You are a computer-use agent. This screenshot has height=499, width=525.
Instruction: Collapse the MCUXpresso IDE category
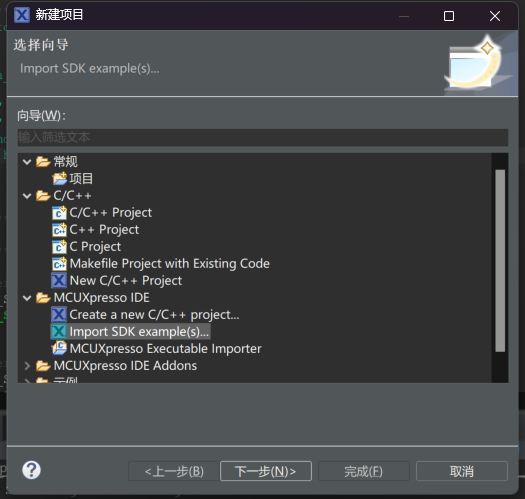click(x=27, y=298)
